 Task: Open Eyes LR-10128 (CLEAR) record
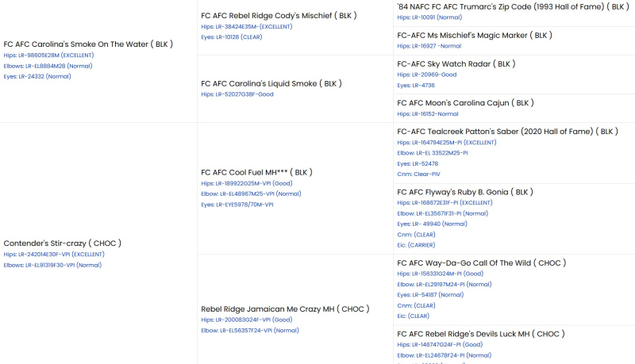(232, 37)
